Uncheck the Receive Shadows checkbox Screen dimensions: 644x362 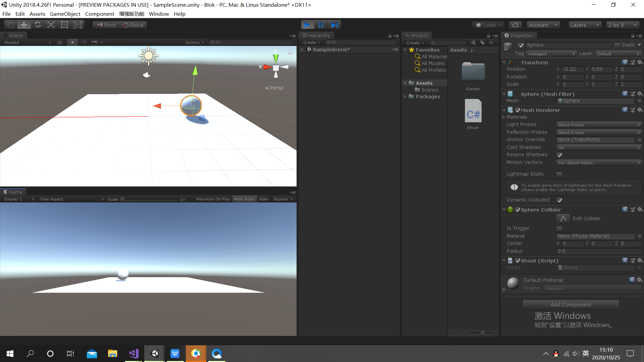(x=559, y=155)
